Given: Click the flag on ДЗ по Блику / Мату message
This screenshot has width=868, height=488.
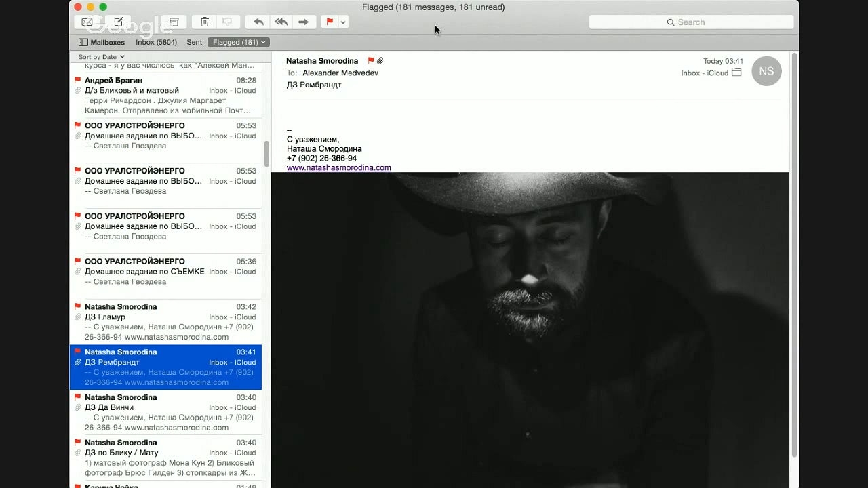Looking at the screenshot, I should click(77, 443).
